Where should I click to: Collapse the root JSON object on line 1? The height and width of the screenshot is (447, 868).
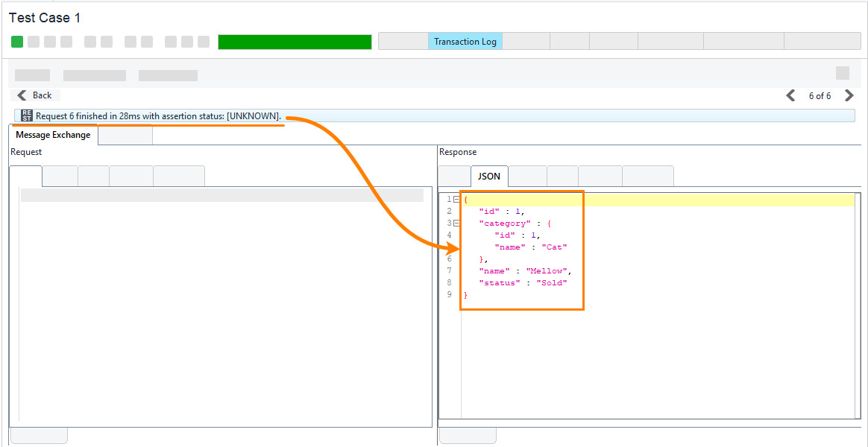[x=456, y=200]
